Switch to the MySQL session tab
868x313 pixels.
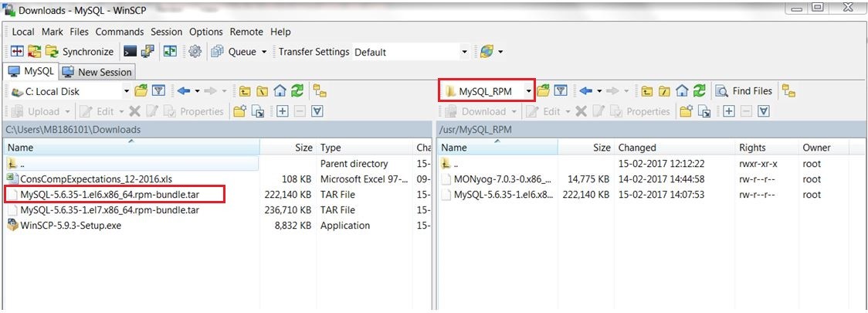(30, 71)
